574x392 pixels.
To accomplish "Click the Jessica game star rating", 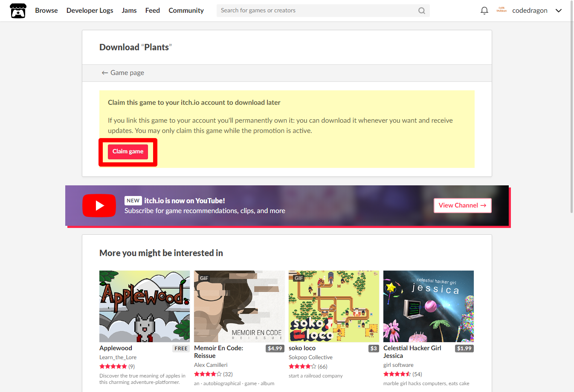I will [x=397, y=374].
